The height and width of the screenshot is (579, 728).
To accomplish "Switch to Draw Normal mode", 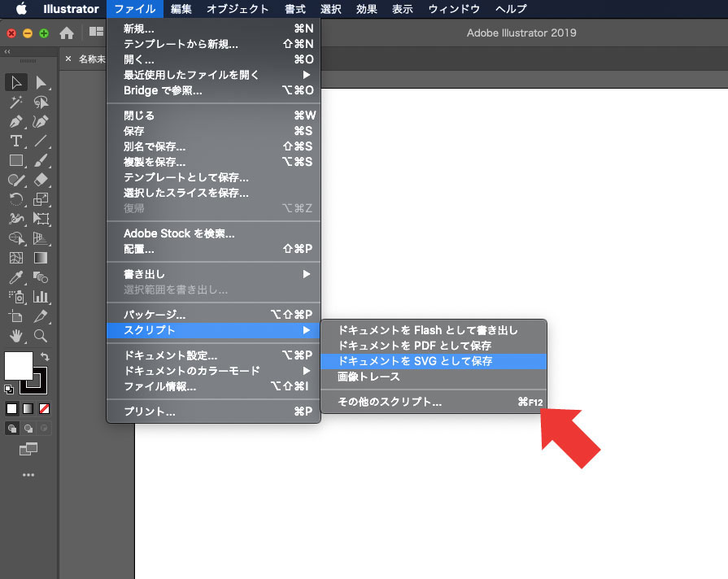I will 12,428.
